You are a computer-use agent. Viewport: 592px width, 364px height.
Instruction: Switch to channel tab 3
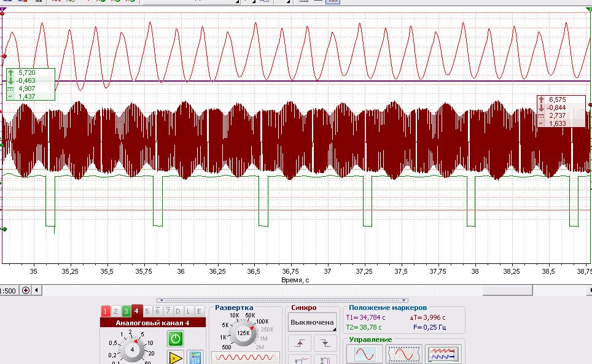point(126,311)
